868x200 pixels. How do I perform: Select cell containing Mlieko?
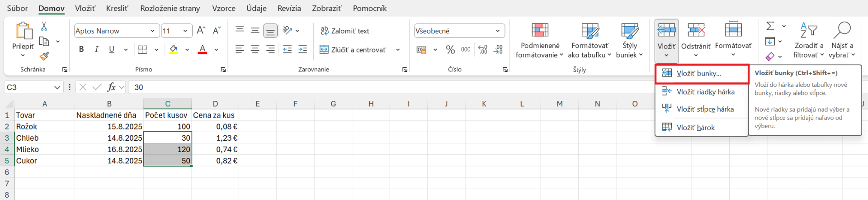click(x=45, y=149)
